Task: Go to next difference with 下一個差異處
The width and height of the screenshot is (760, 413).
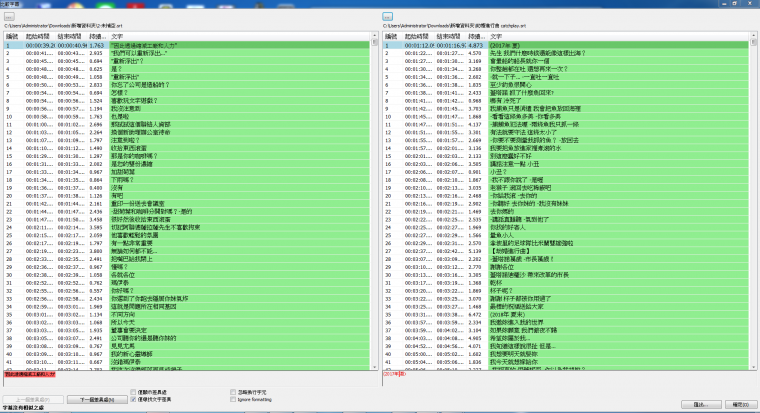Action: point(96,399)
